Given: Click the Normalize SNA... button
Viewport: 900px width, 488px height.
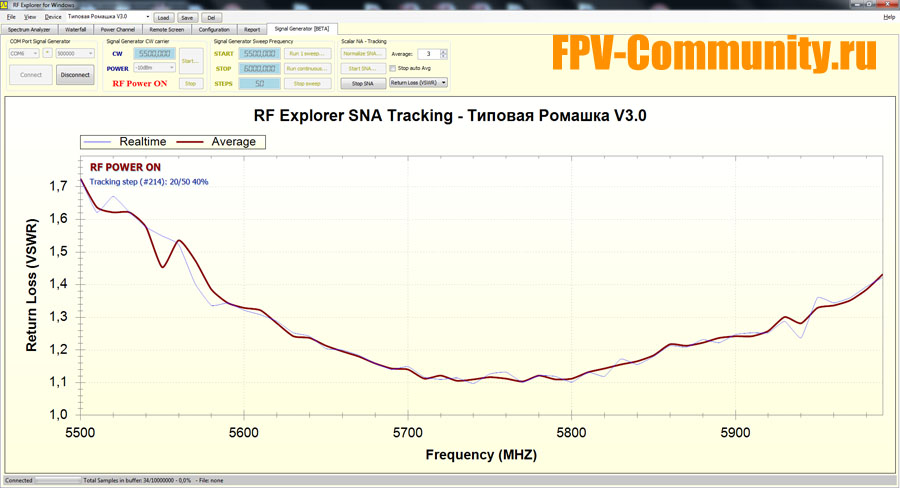Looking at the screenshot, I should pyautogui.click(x=363, y=53).
